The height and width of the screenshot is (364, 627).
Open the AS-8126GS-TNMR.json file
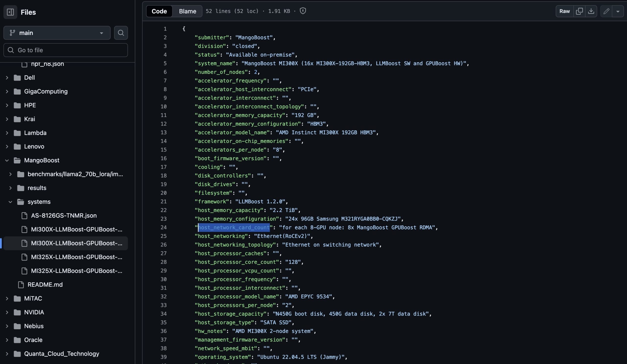coord(64,216)
